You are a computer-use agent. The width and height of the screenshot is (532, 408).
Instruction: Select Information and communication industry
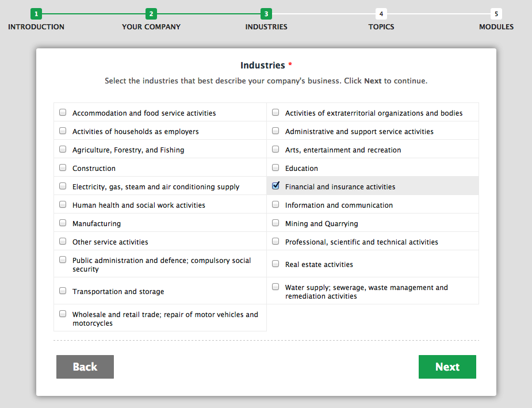pos(275,205)
